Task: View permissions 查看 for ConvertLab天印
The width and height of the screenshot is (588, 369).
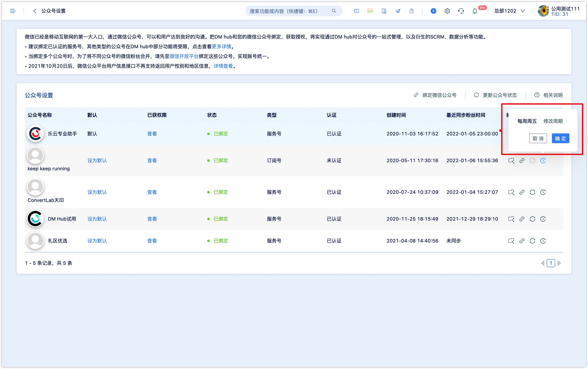Action: 152,192
